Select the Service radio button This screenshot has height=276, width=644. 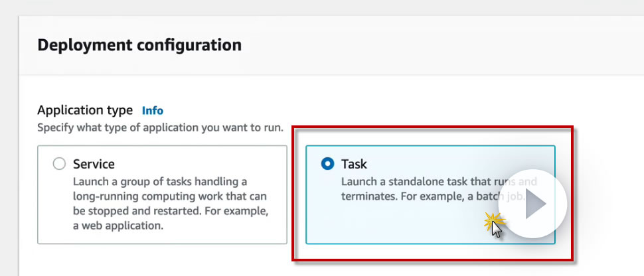59,164
